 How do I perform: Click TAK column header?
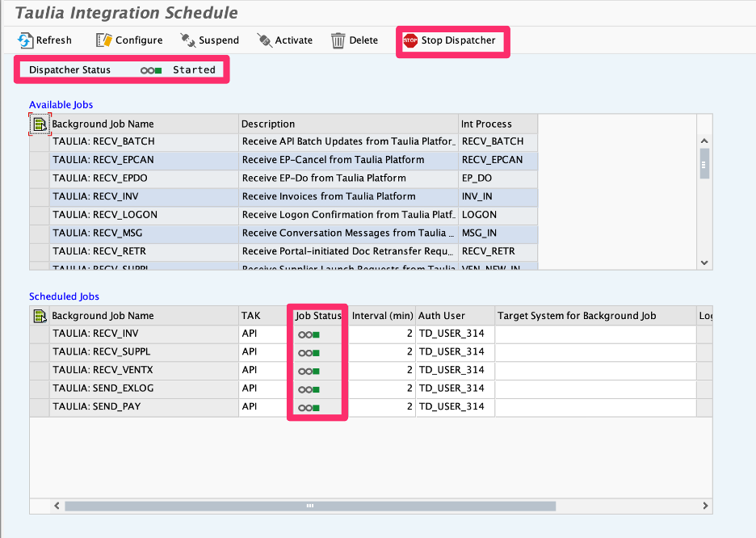tap(262, 316)
